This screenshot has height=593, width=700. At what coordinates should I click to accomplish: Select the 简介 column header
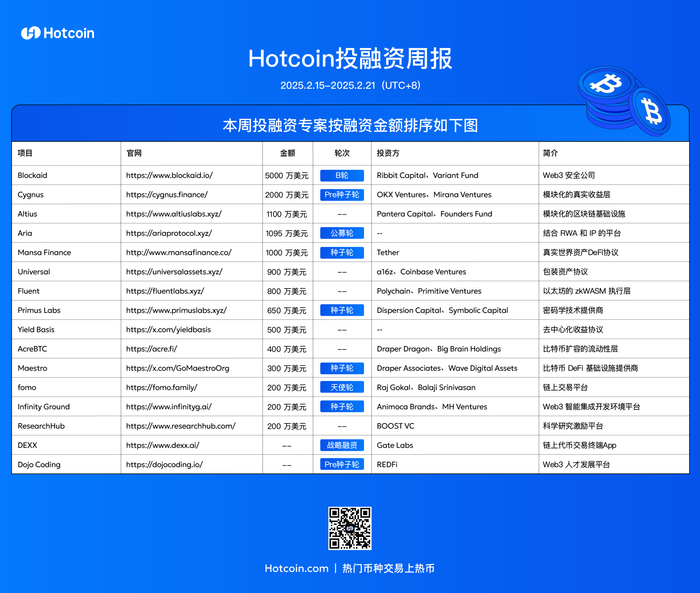click(x=550, y=153)
